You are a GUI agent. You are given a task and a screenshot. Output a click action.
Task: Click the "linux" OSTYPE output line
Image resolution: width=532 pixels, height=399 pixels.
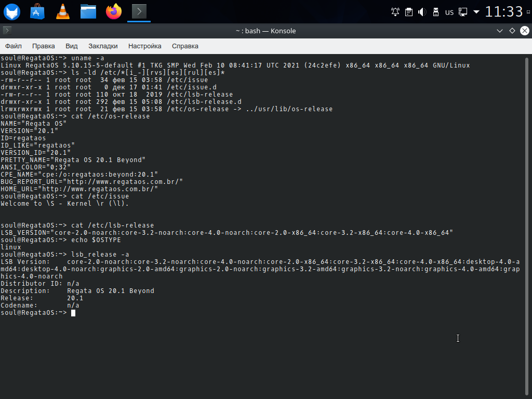[11, 247]
